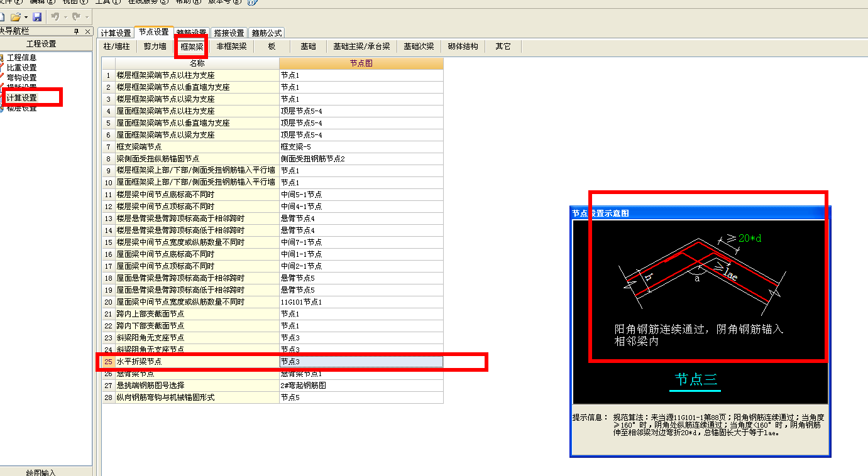Screen dimensions: 868x476
Task: Click the 节点三 link under the diagram
Action: point(696,379)
